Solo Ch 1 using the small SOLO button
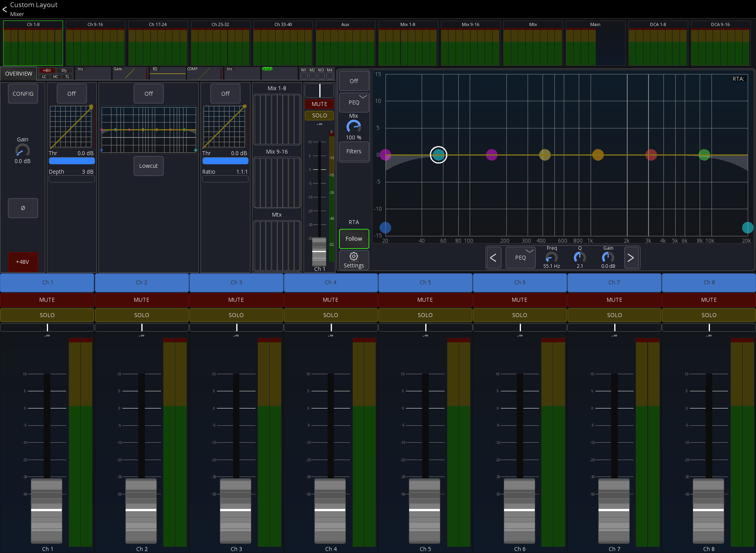The width and height of the screenshot is (756, 553). (x=319, y=115)
